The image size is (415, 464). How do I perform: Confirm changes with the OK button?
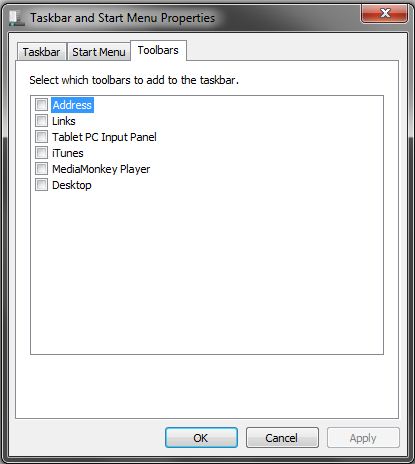(201, 438)
